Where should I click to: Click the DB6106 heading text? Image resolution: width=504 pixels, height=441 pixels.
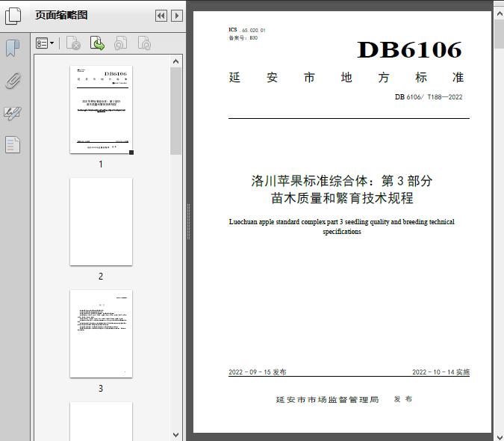[409, 50]
